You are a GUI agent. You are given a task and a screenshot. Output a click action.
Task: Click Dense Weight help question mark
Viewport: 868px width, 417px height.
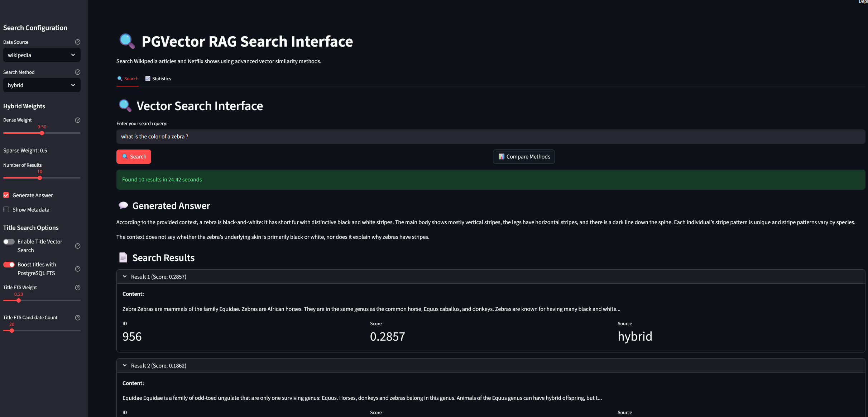coord(78,120)
